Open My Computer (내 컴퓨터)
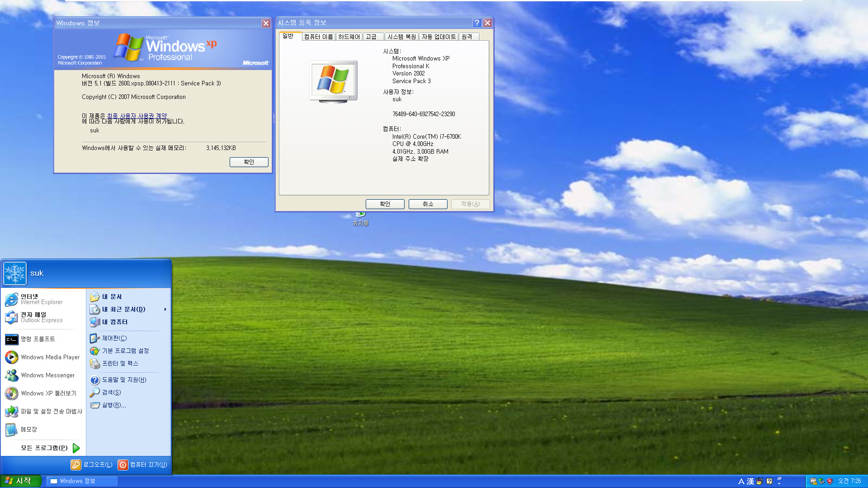 tap(128, 322)
